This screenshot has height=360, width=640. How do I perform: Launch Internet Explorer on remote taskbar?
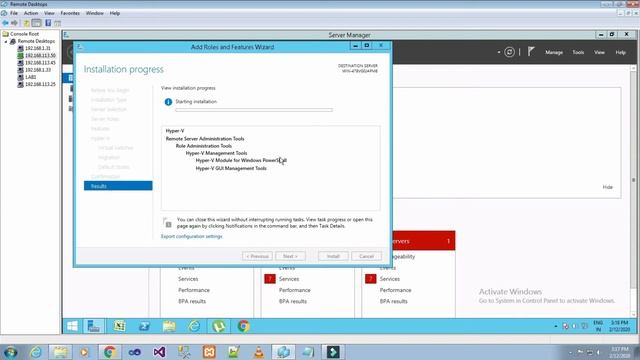click(x=194, y=326)
